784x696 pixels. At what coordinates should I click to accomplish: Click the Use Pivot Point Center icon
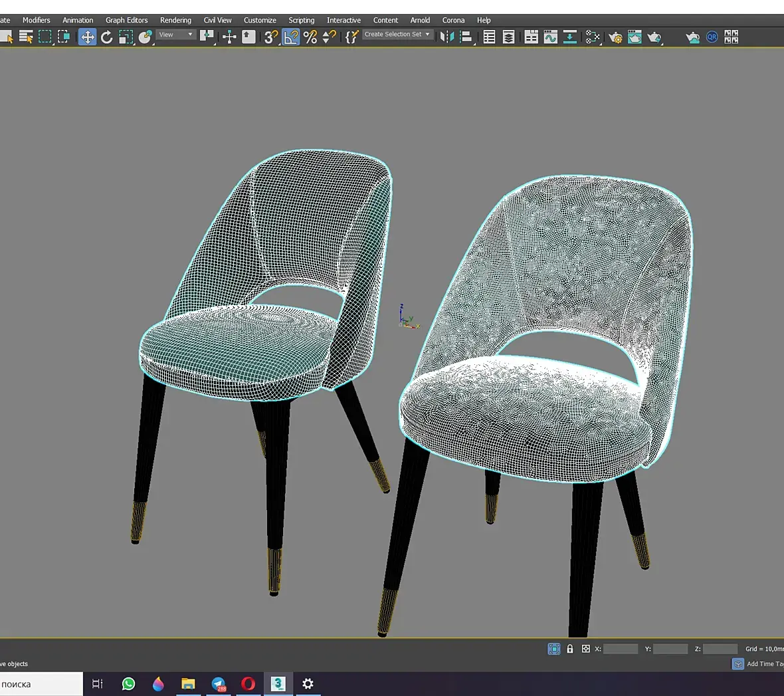[x=207, y=37]
